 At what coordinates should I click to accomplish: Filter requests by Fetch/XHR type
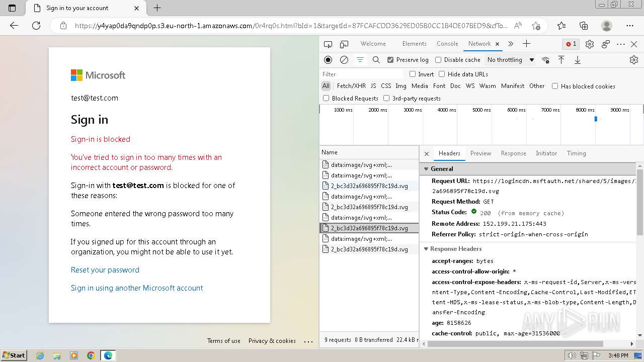tap(351, 86)
